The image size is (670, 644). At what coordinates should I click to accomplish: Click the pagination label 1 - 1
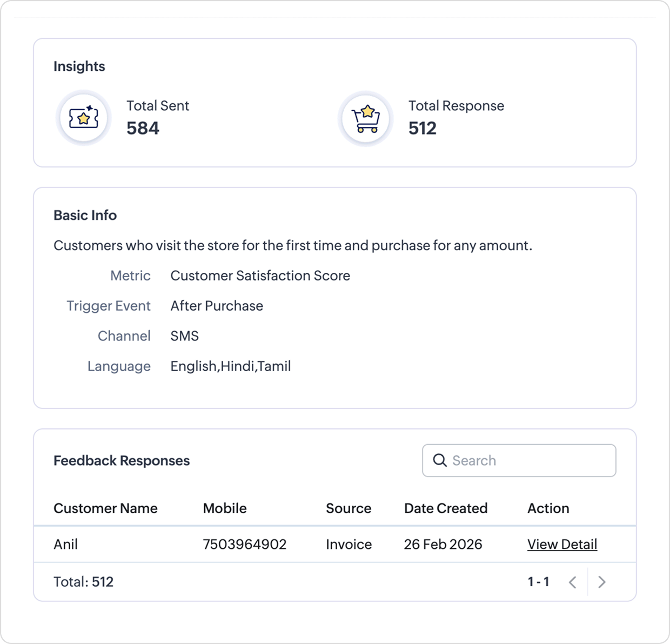(x=539, y=582)
